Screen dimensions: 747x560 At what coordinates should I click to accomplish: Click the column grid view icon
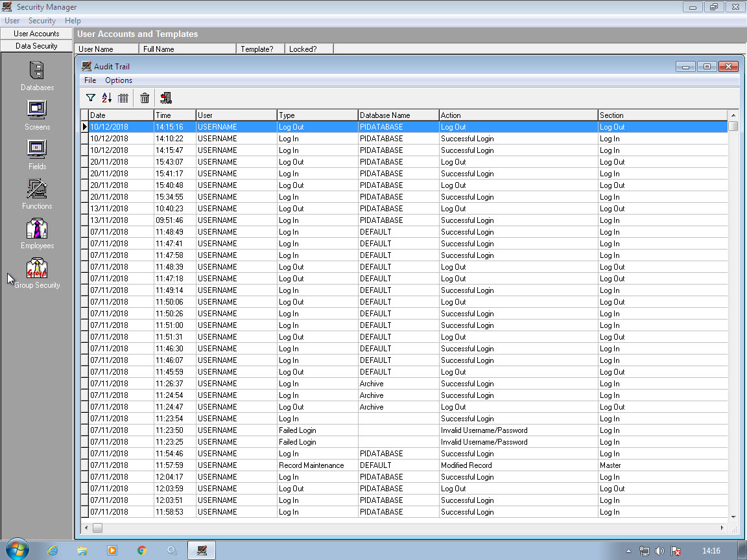point(123,97)
